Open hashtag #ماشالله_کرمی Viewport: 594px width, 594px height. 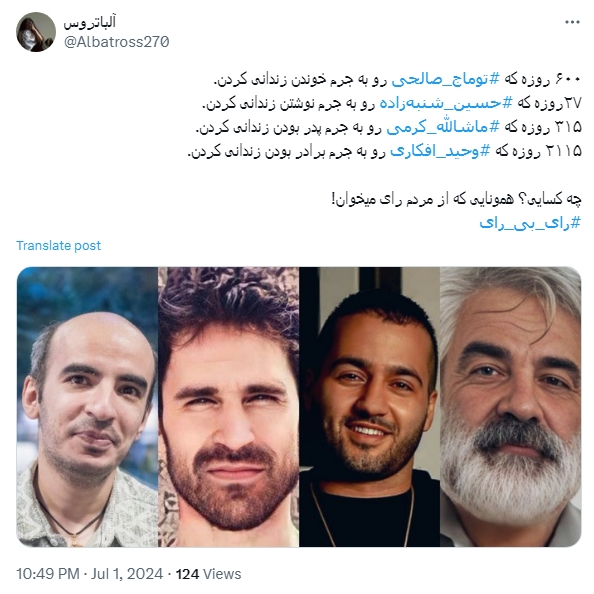pyautogui.click(x=443, y=127)
